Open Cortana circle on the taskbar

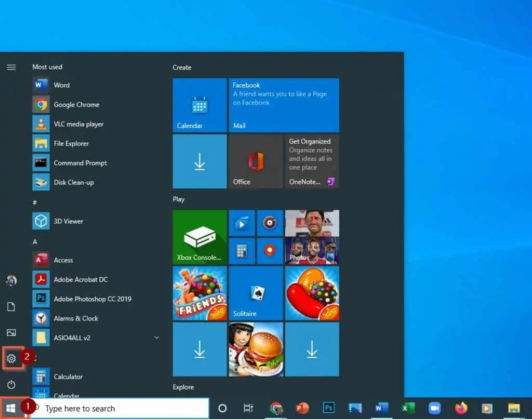tap(222, 408)
